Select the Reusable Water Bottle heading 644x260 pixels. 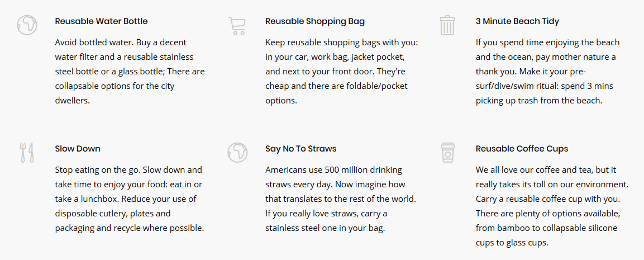pos(101,21)
